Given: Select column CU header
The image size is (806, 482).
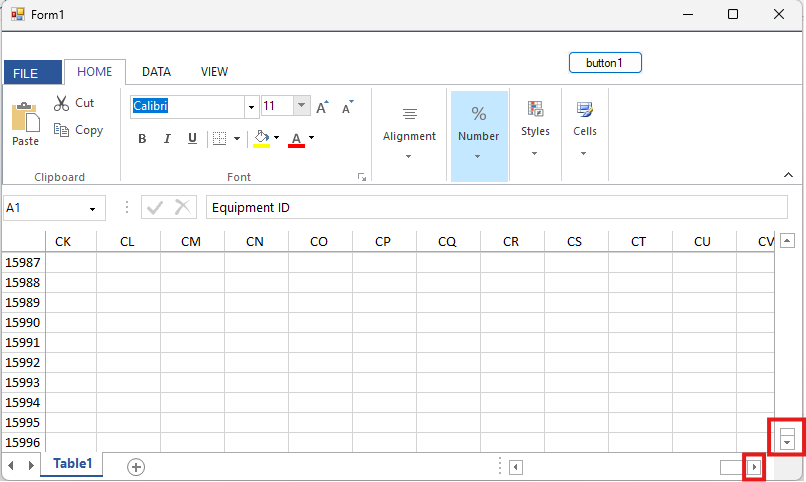Looking at the screenshot, I should tap(704, 242).
